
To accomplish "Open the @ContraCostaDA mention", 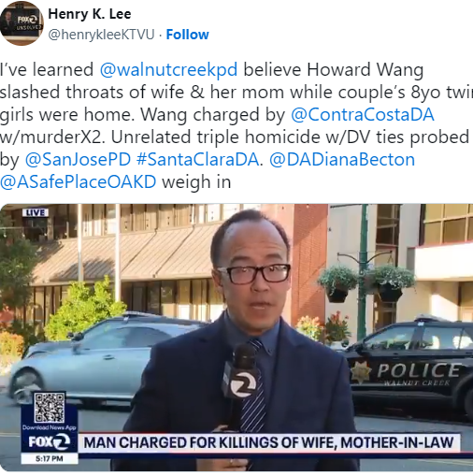I will (x=363, y=114).
